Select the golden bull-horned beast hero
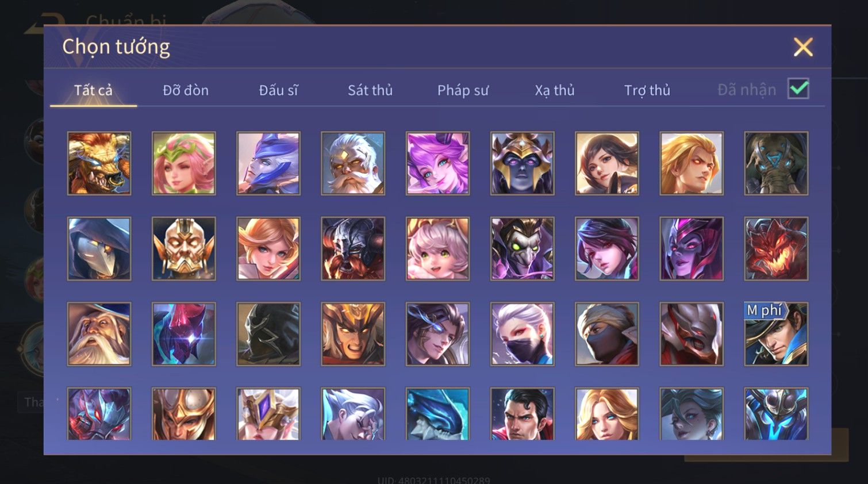868x484 pixels. (99, 164)
